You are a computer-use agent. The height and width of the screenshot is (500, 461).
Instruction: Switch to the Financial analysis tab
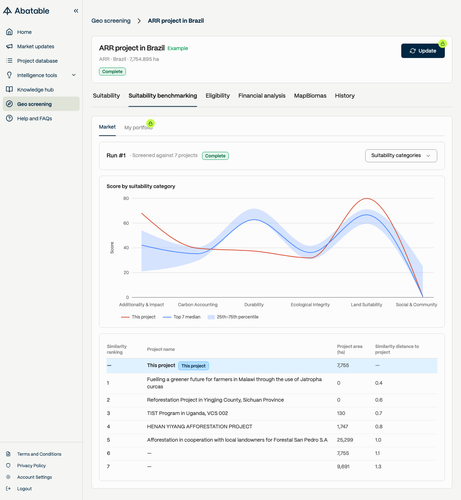point(262,96)
